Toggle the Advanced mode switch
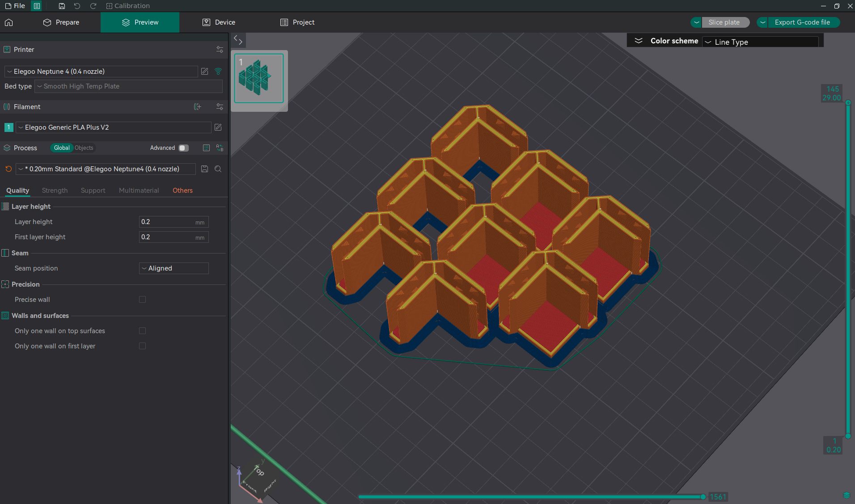This screenshot has width=855, height=504. 183,148
